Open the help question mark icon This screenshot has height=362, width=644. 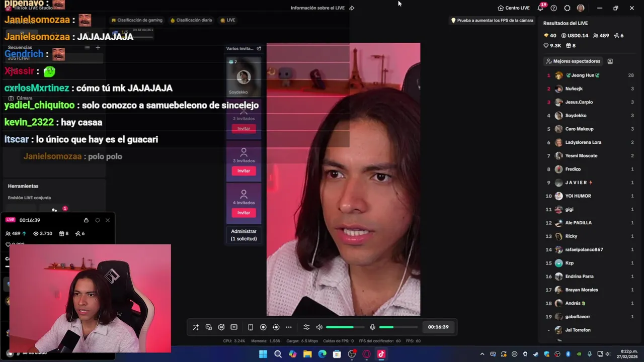pyautogui.click(x=554, y=8)
